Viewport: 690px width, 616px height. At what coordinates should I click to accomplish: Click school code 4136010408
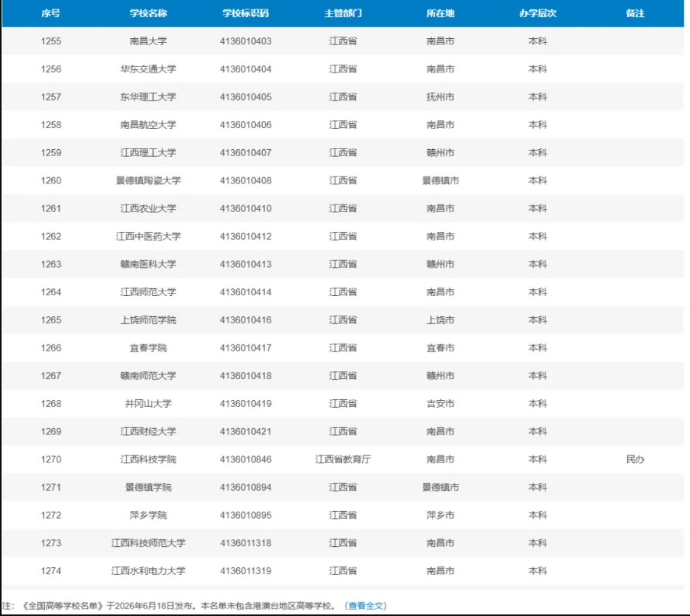(246, 180)
